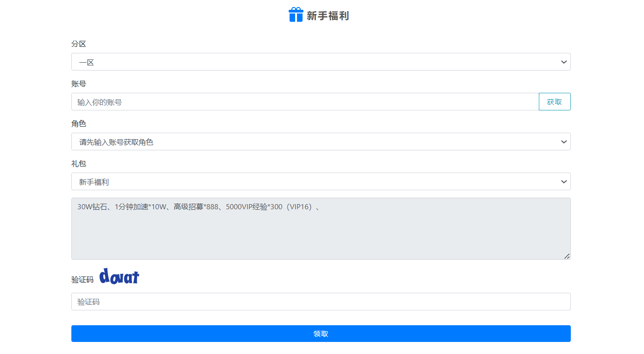Focus the 输入你的账号 account input field
This screenshot has height=354, width=644.
(x=305, y=102)
